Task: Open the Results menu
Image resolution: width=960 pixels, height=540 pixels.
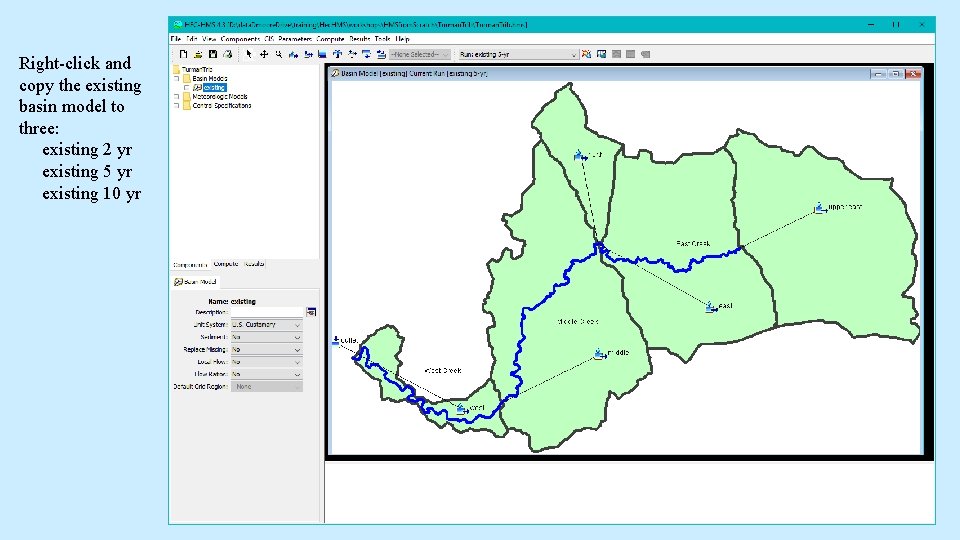Action: [x=359, y=39]
